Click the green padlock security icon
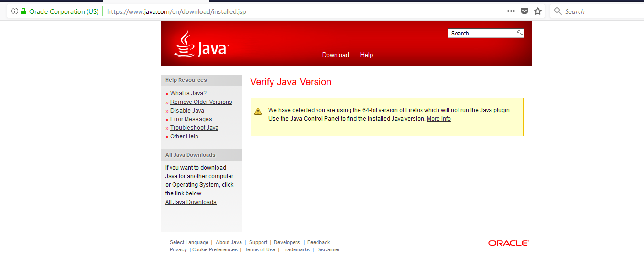The width and height of the screenshot is (644, 272). click(x=23, y=11)
